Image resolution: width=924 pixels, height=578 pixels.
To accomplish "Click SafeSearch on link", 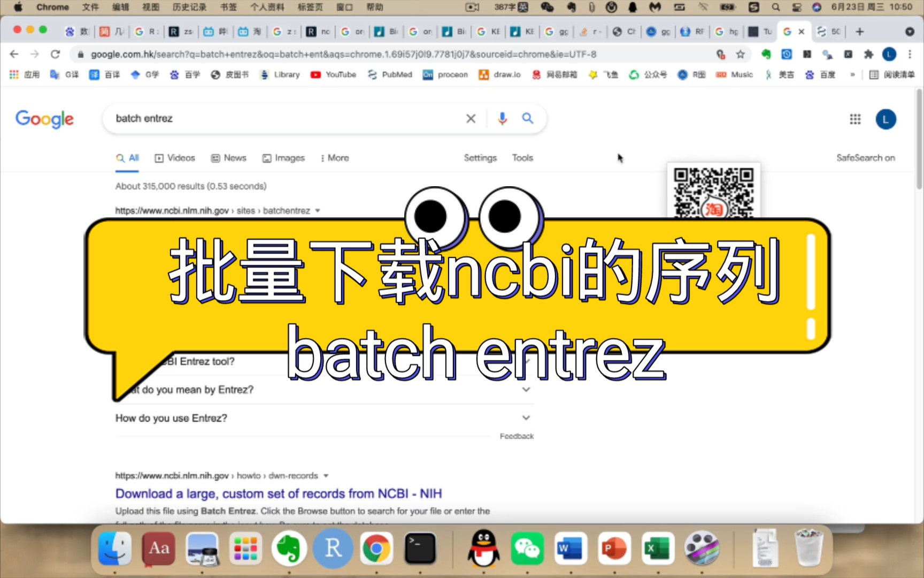I will pyautogui.click(x=866, y=158).
